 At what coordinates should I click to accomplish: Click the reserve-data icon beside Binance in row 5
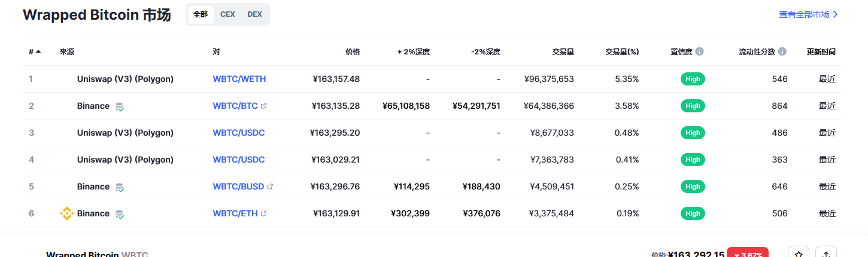120,187
